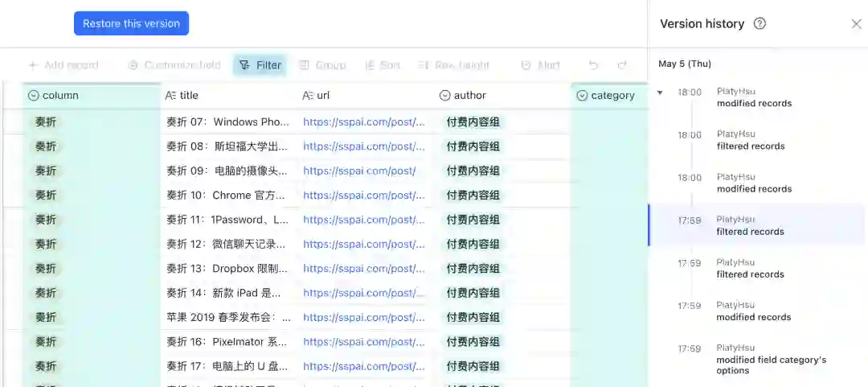Select modified field category's options version
868x387 pixels.
(x=755, y=359)
